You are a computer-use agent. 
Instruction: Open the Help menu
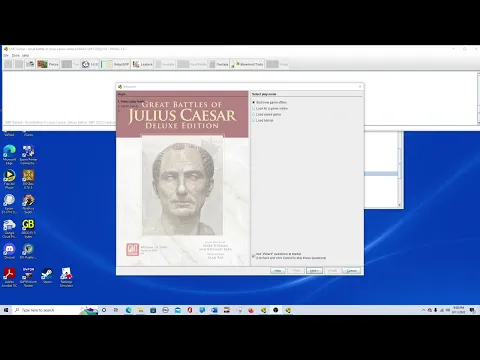click(x=25, y=55)
